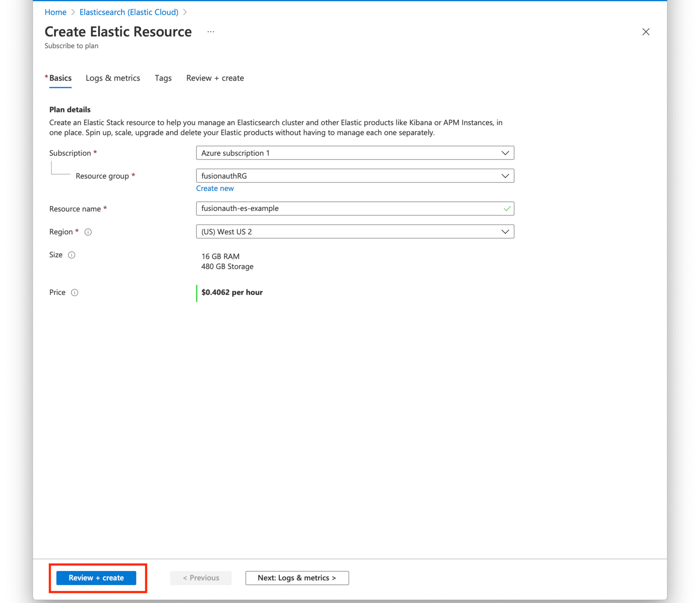The width and height of the screenshot is (700, 603).
Task: Open the ellipsis more options menu
Action: 211,32
